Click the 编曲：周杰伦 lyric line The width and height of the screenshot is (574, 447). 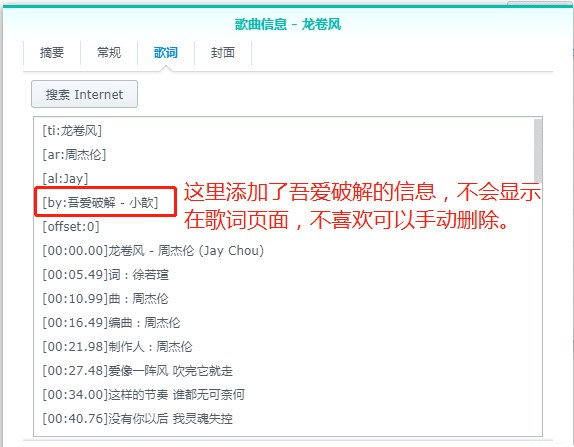[111, 323]
